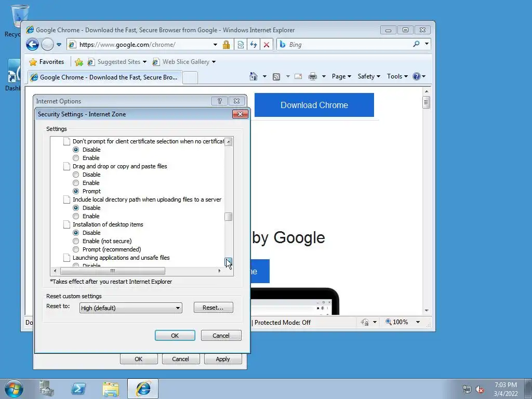Click the settings list scroll down arrow
Viewport: 532px width, 399px height.
pos(229,262)
